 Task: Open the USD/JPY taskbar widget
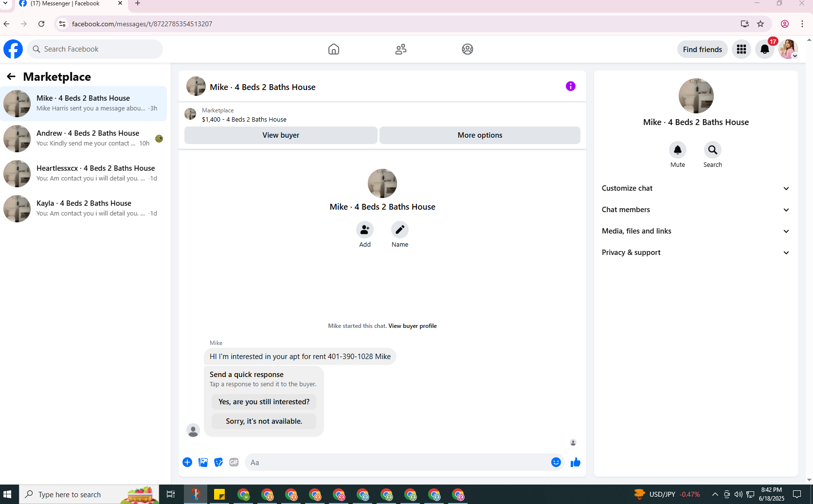667,494
